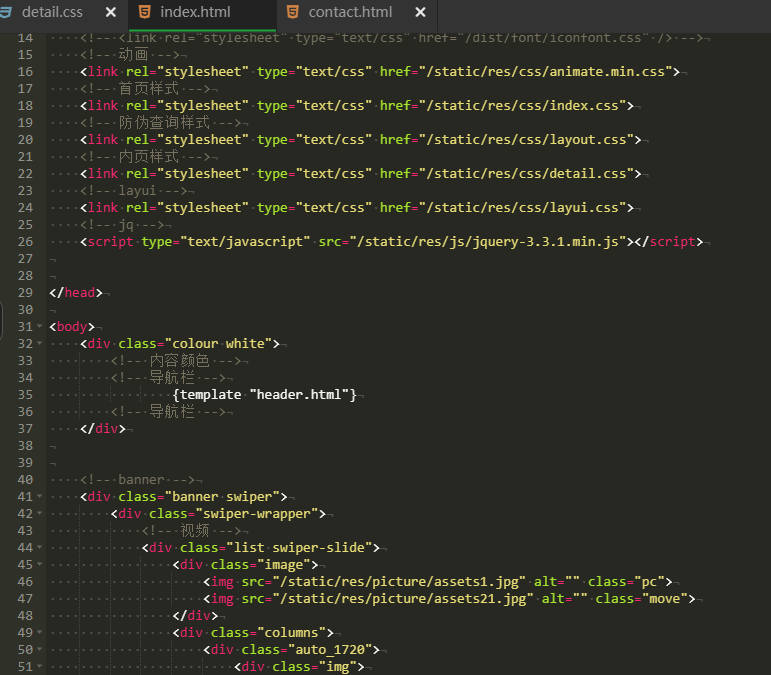Click the closing div tag on line 48
Image resolution: width=771 pixels, height=675 pixels.
click(195, 616)
